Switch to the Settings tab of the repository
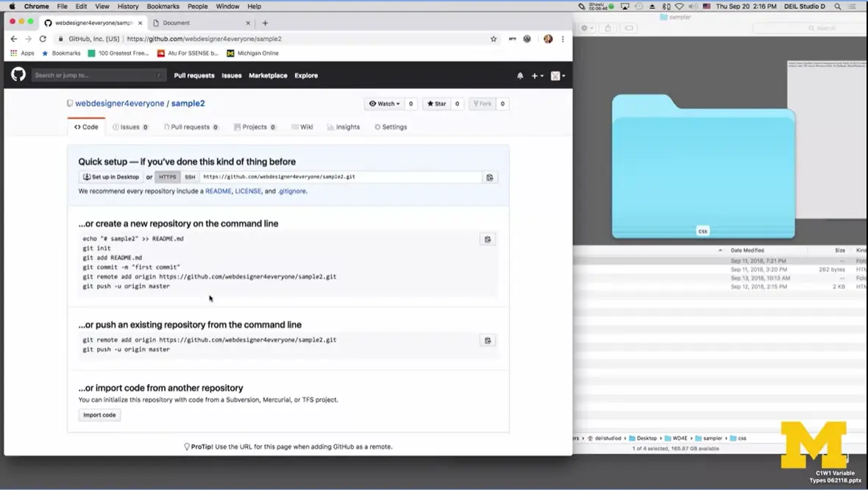This screenshot has height=490, width=868. point(391,127)
